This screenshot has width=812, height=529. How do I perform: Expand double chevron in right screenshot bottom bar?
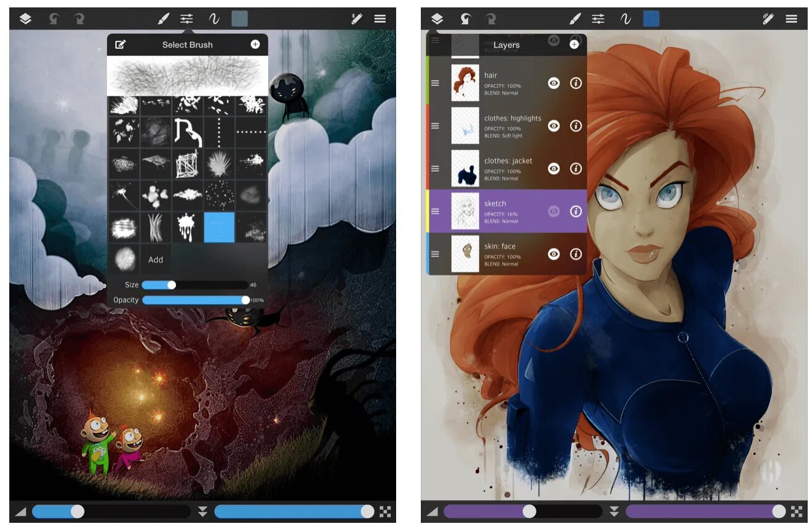coord(614,512)
